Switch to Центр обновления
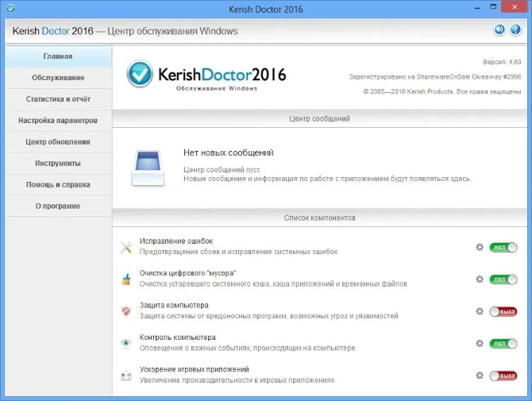Screen dimensions: 532x401 (x=58, y=142)
